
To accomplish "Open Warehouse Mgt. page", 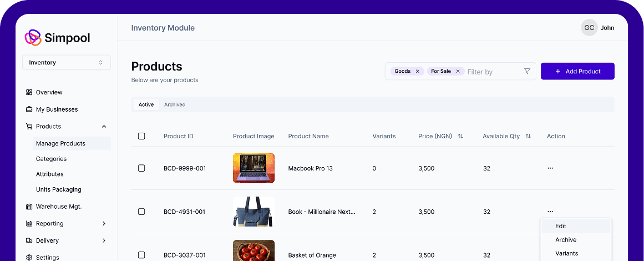I will click(x=59, y=207).
